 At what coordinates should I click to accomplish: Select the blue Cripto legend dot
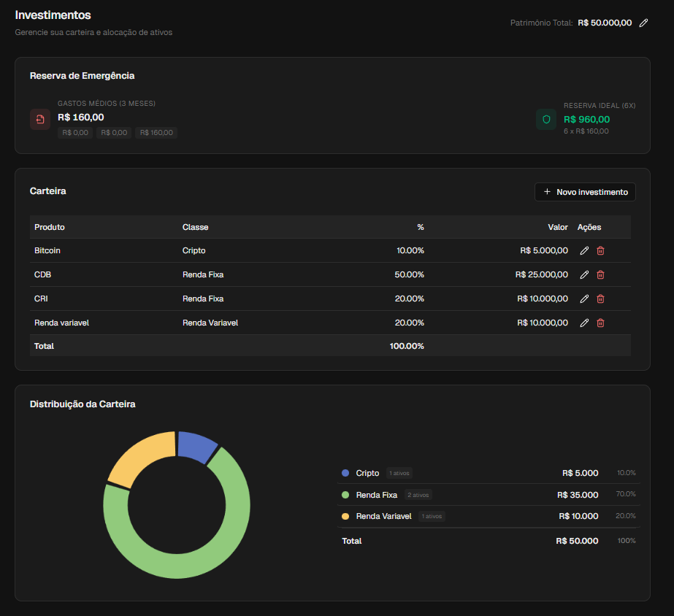tap(345, 473)
